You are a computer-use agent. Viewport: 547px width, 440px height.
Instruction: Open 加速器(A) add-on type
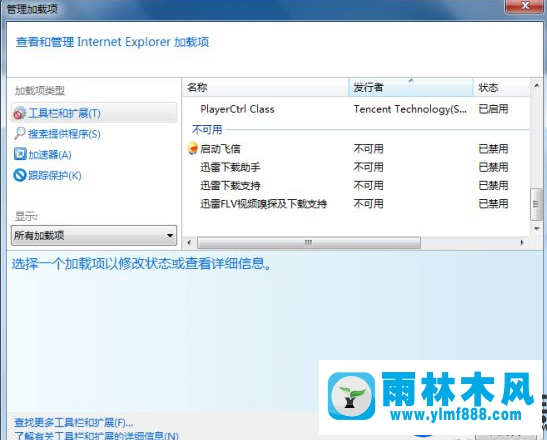coord(50,155)
